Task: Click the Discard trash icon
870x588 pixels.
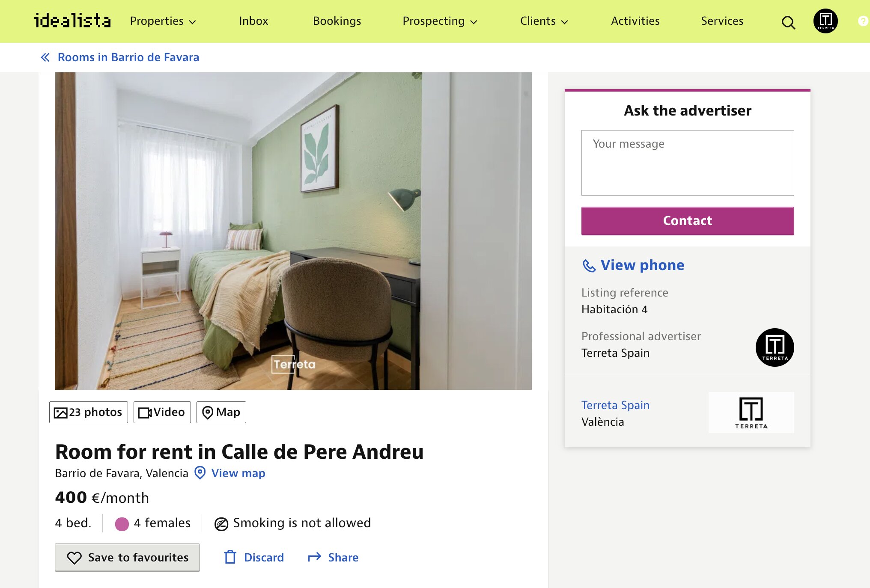Action: (230, 557)
